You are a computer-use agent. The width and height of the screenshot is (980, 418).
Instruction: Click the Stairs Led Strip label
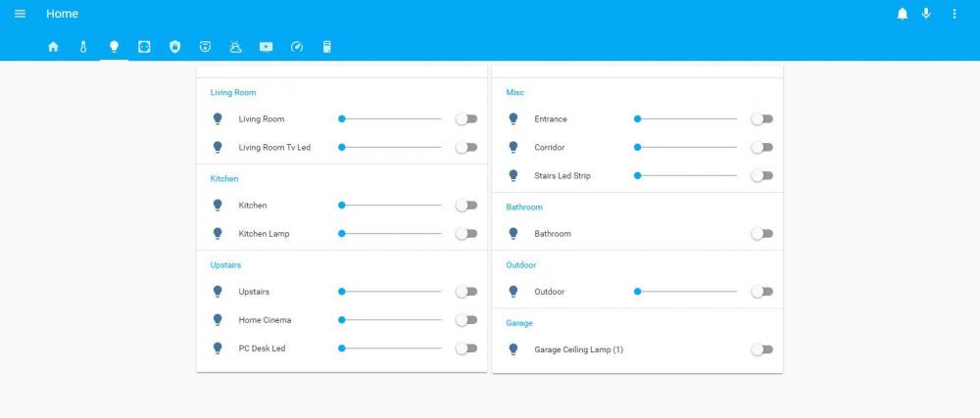(563, 176)
